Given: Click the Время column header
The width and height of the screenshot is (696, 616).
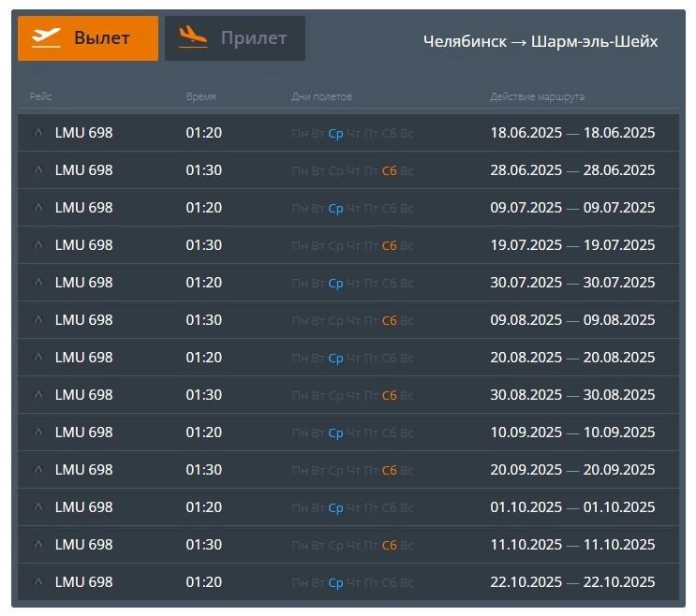Looking at the screenshot, I should coord(200,97).
